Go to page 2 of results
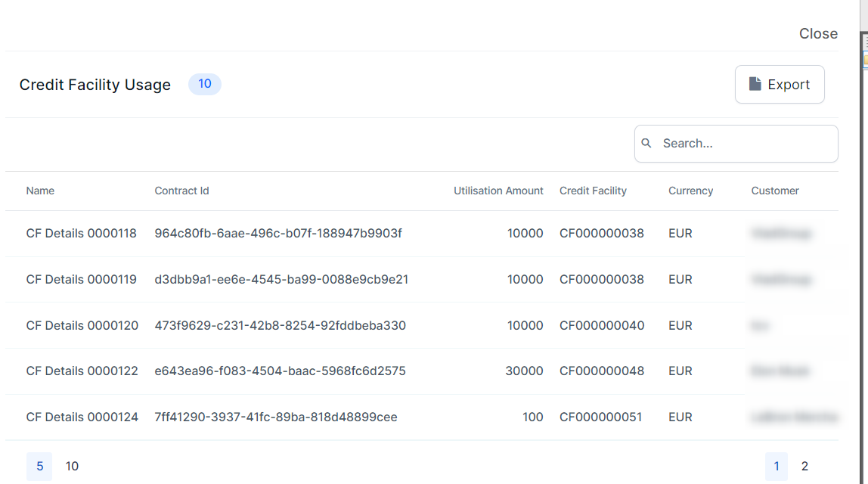868x484 pixels. tap(804, 467)
